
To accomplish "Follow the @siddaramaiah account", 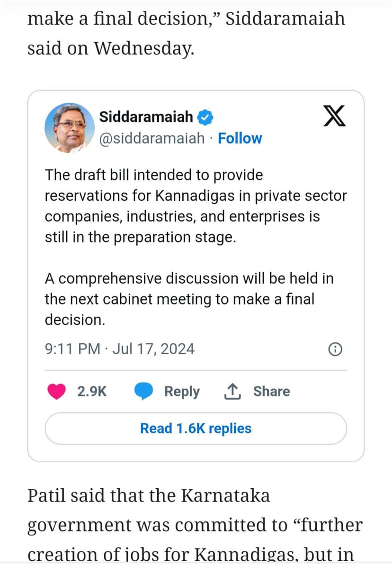I will [240, 138].
